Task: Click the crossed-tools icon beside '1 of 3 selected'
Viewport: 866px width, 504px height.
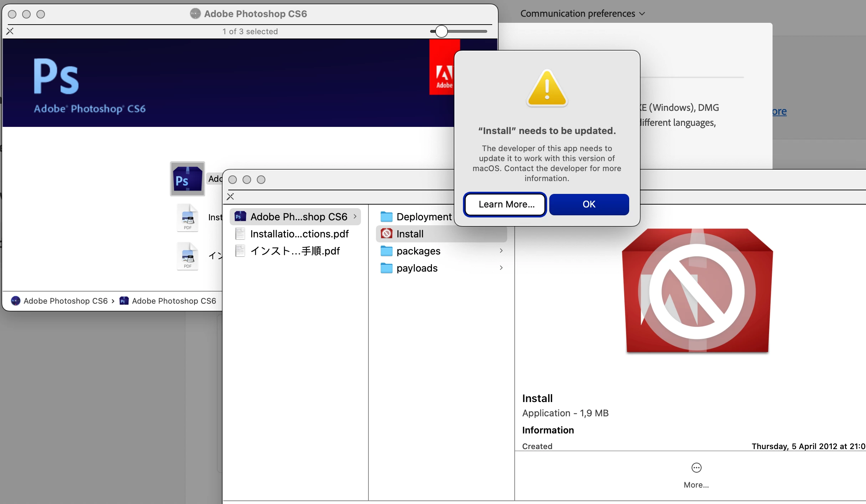Action: tap(10, 31)
